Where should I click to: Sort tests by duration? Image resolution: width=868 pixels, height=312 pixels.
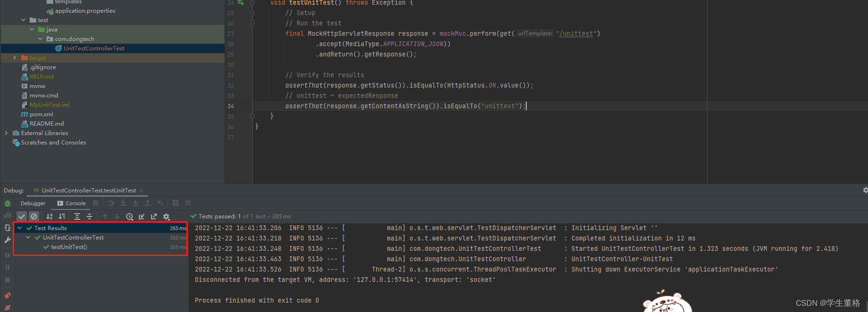62,216
